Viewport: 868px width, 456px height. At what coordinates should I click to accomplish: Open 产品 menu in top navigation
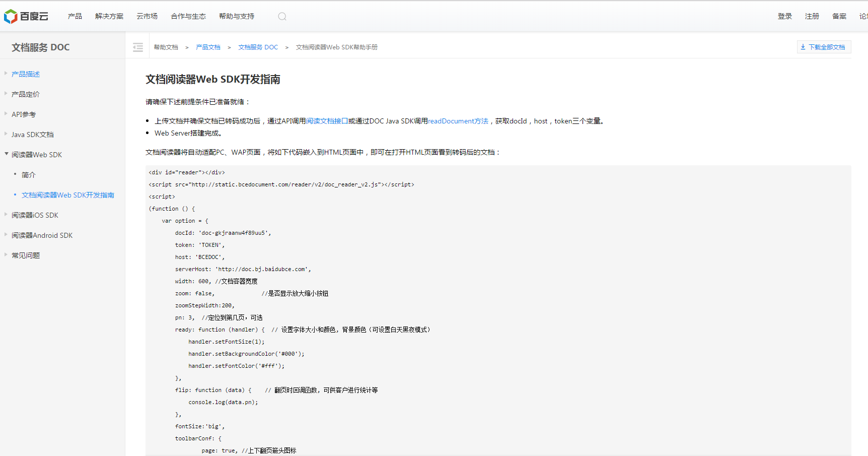pos(75,16)
